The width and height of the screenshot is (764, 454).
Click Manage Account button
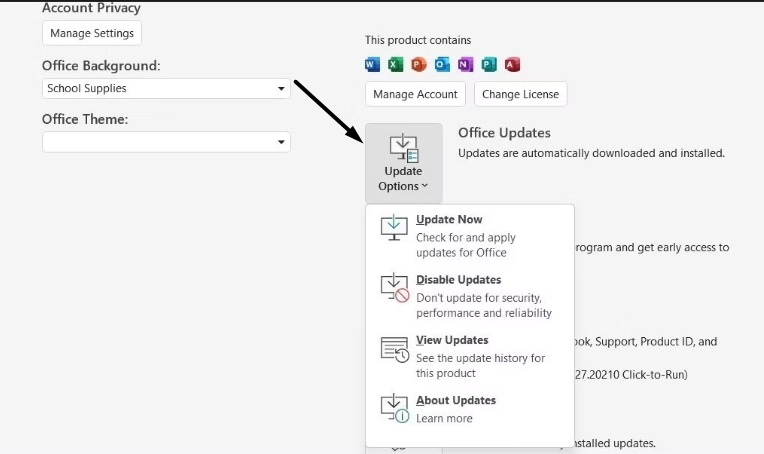coord(415,94)
